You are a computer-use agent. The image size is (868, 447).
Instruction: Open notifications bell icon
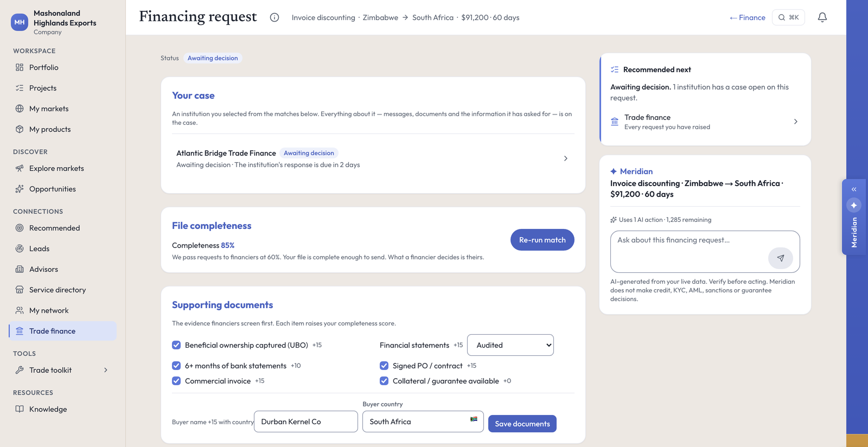tap(822, 17)
